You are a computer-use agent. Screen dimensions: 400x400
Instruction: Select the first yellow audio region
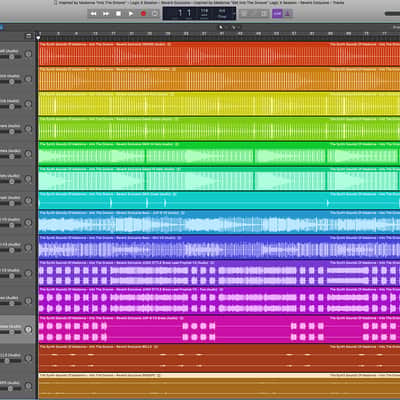click(184, 104)
